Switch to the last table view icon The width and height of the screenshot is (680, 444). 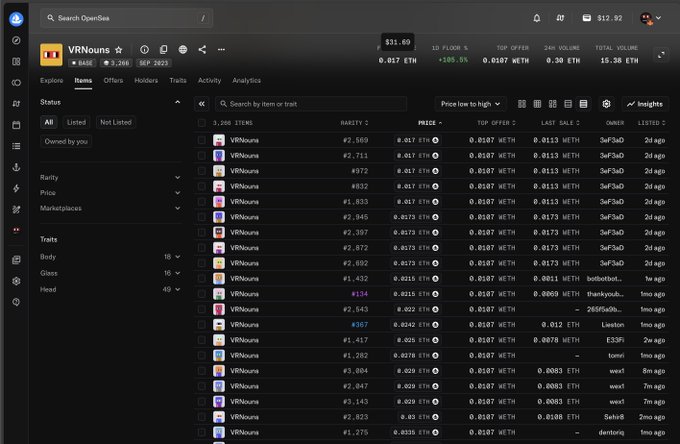click(x=583, y=104)
